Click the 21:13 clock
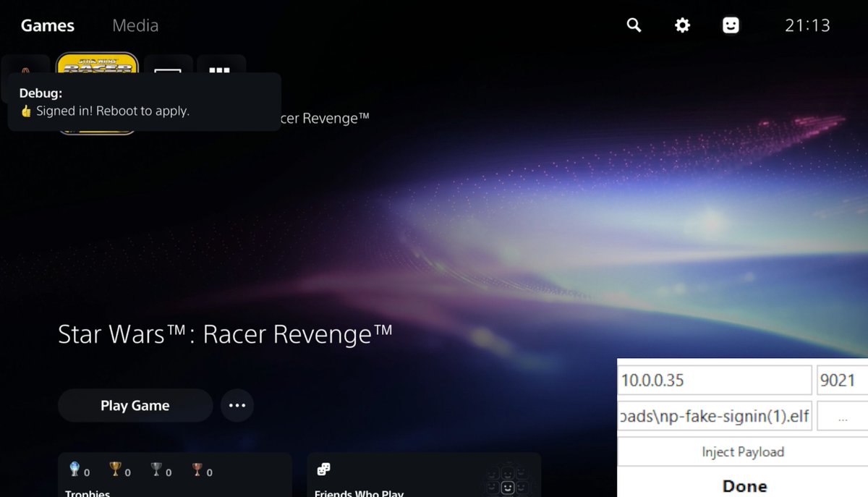The image size is (868, 497). pyautogui.click(x=807, y=25)
